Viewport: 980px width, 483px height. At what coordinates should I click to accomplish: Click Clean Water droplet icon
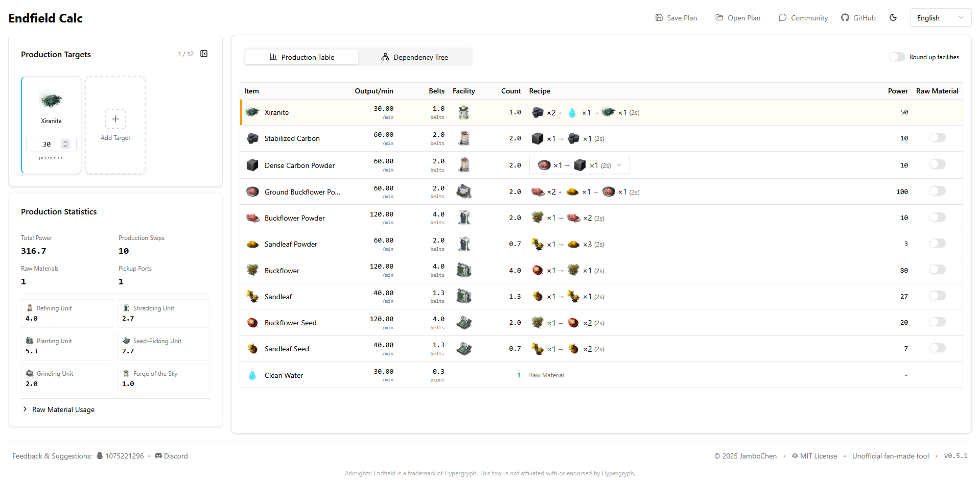coord(252,375)
